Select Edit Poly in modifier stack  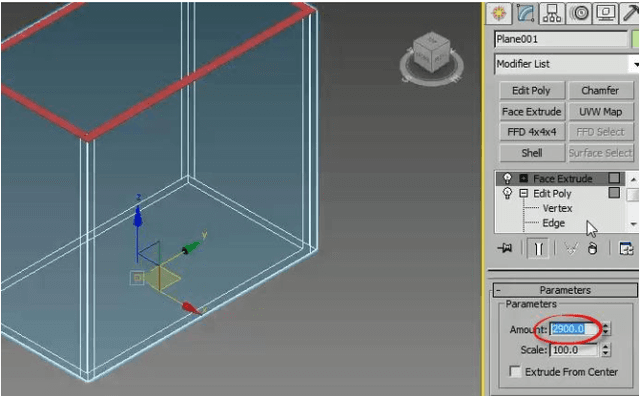pyautogui.click(x=552, y=194)
